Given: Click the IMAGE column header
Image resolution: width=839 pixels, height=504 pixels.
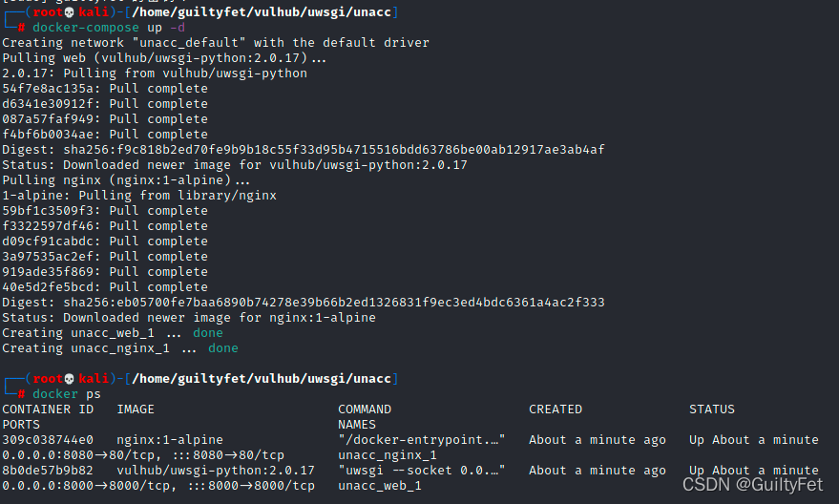Looking at the screenshot, I should (x=136, y=409).
